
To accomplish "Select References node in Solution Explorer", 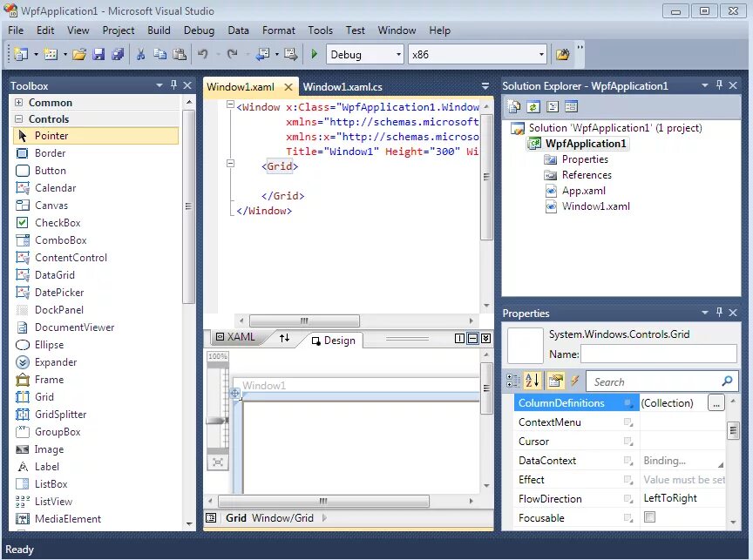I will tap(587, 175).
